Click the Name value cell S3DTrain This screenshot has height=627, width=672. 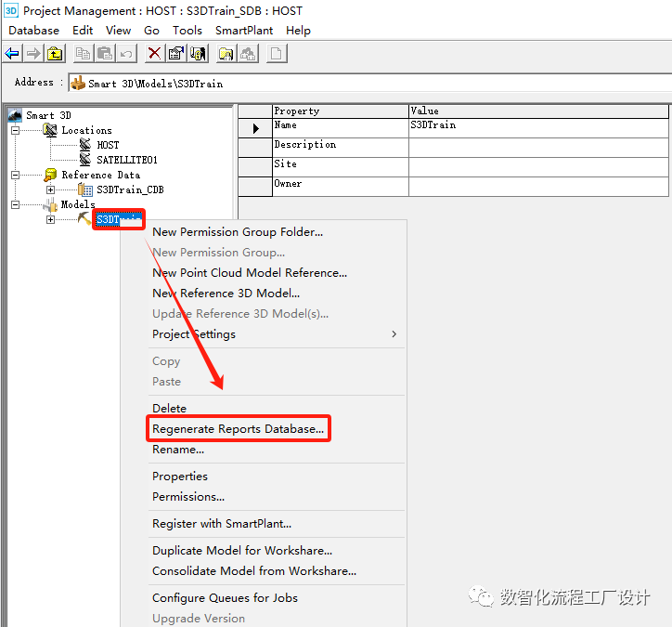[x=538, y=128]
